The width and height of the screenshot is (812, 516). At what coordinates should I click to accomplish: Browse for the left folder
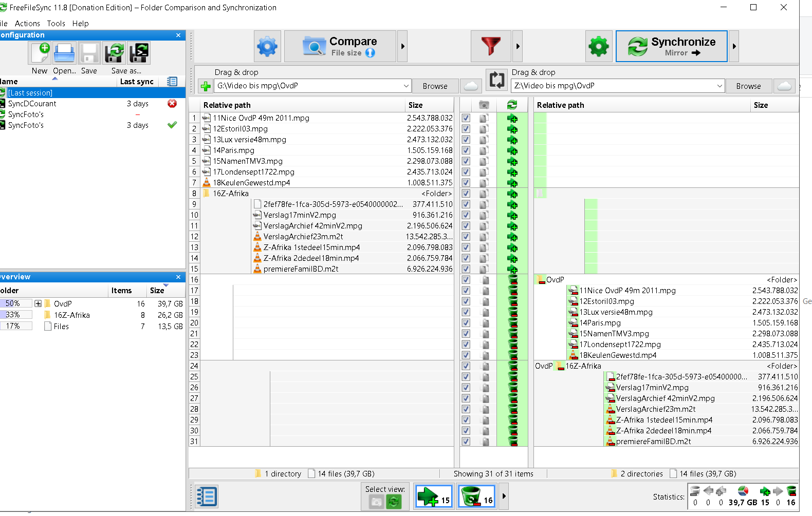435,86
